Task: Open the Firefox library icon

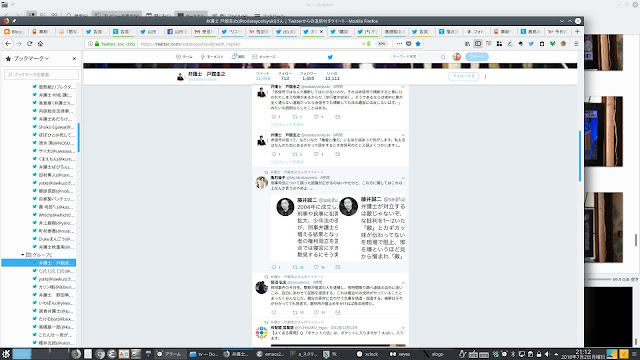Action: click(x=467, y=44)
